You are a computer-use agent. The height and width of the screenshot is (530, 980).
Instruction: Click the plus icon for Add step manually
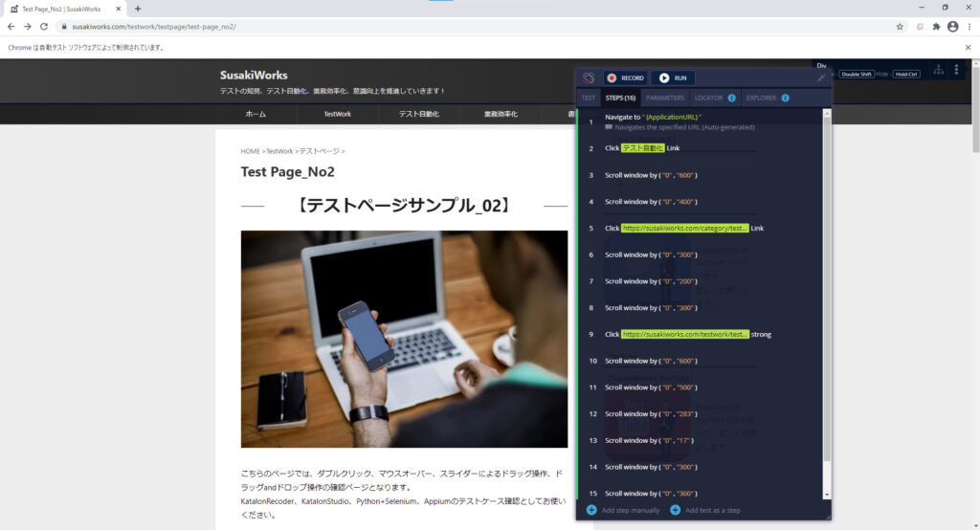pos(591,510)
